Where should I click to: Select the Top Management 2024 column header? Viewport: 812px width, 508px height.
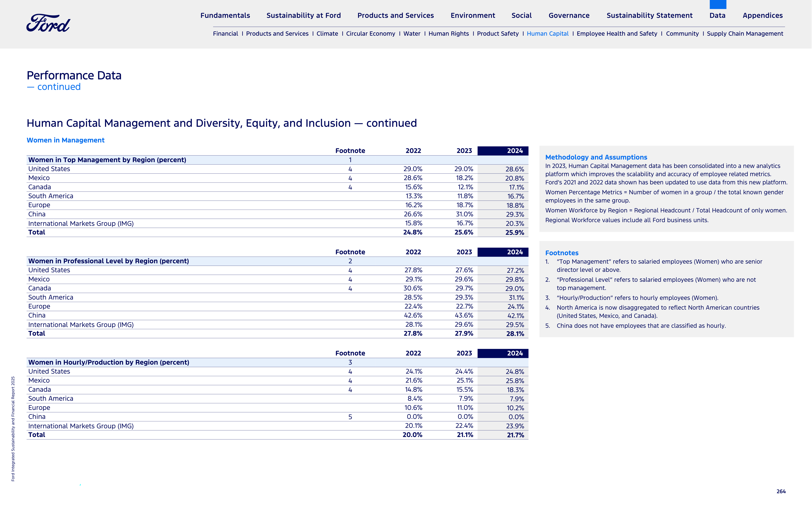503,151
